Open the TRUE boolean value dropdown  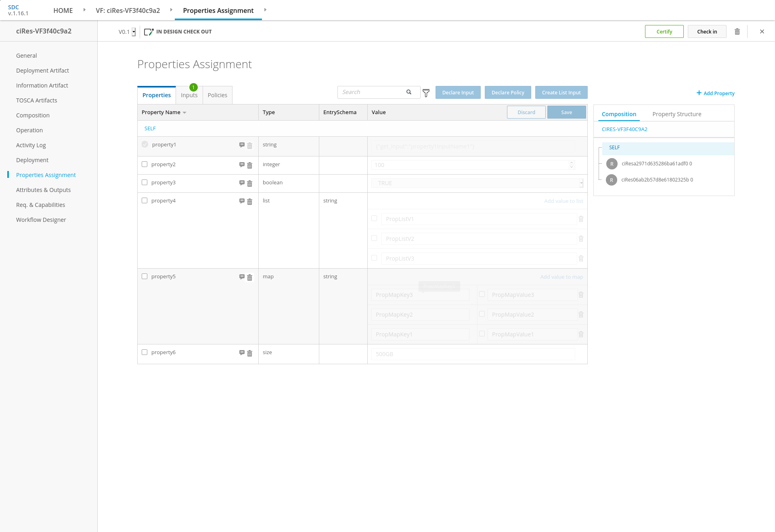click(581, 183)
